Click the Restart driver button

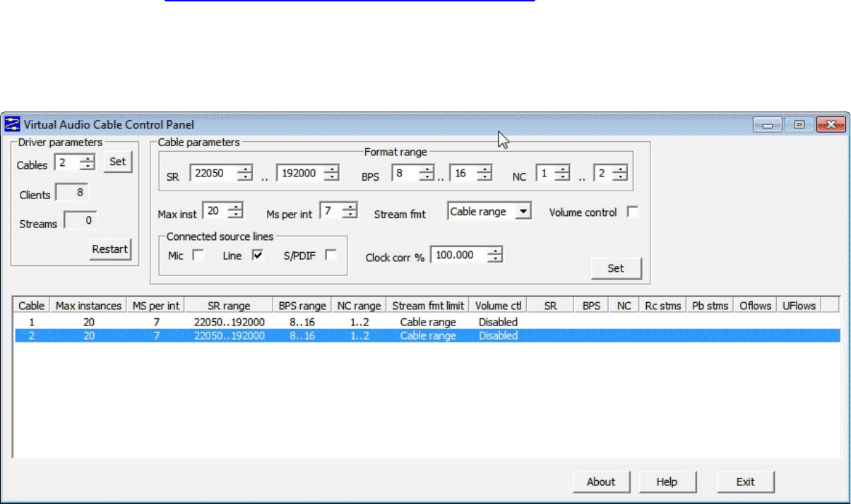click(110, 249)
